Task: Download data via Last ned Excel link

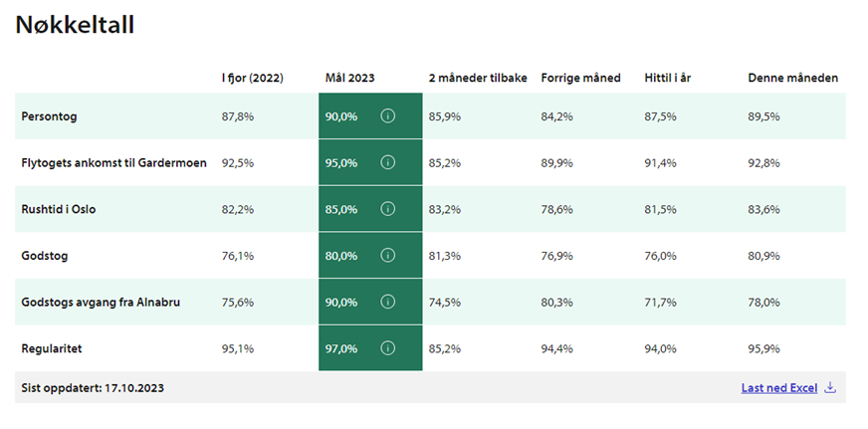Action: (x=778, y=388)
